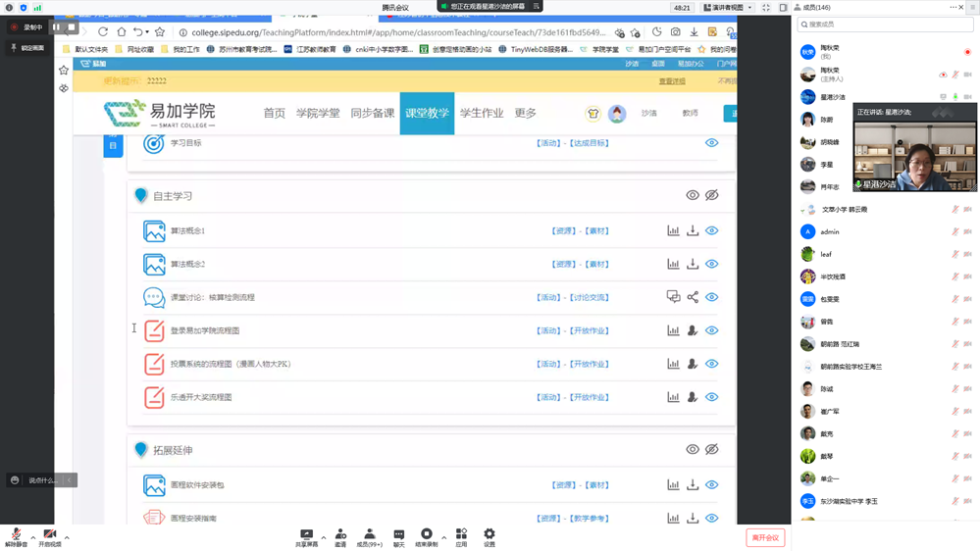Open the 更多 navigation menu

pyautogui.click(x=526, y=113)
